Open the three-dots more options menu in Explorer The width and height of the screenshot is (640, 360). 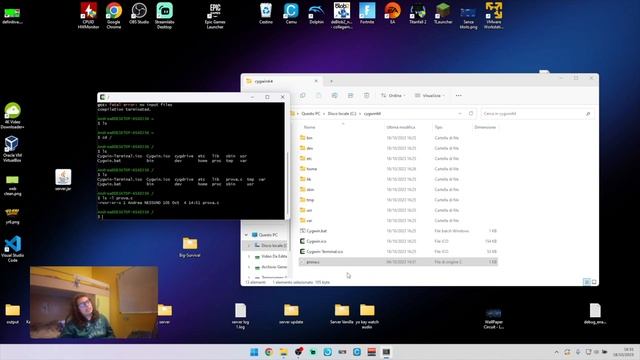(x=458, y=96)
